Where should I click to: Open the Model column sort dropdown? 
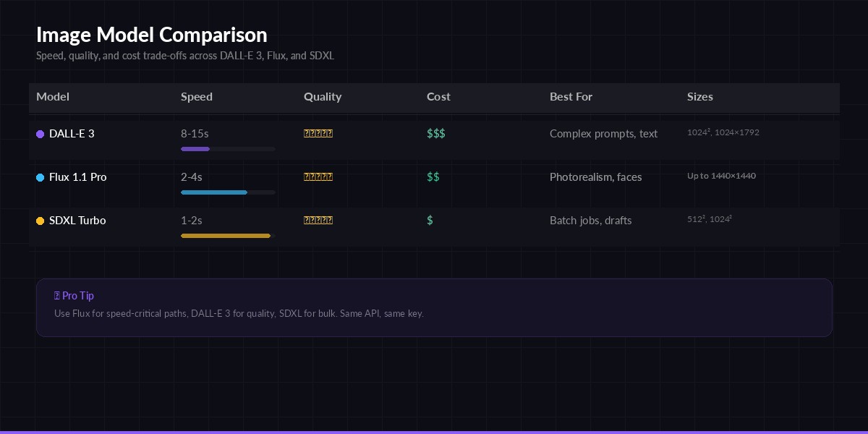pyautogui.click(x=52, y=97)
